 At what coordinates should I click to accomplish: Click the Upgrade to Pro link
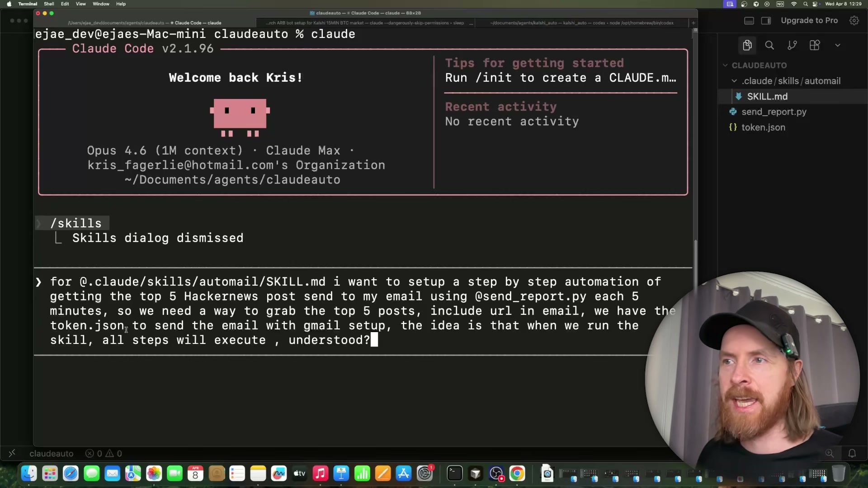pos(809,20)
